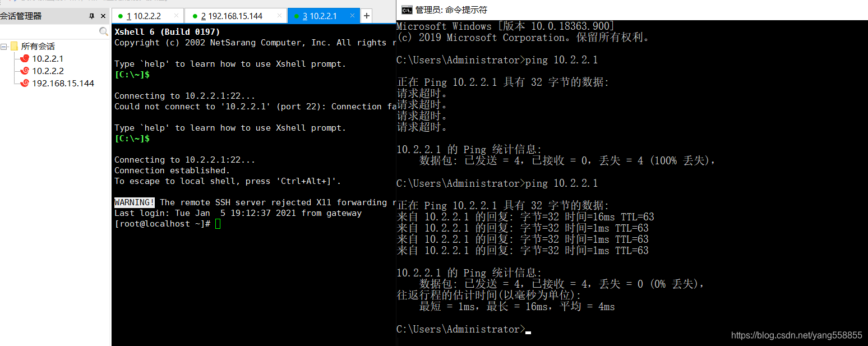Screen dimensions: 868x346
Task: Click the '100% 丢失' packet statistics line
Action: [567, 161]
